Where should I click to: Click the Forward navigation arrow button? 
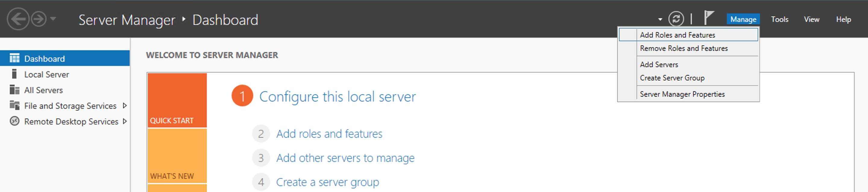click(x=39, y=19)
